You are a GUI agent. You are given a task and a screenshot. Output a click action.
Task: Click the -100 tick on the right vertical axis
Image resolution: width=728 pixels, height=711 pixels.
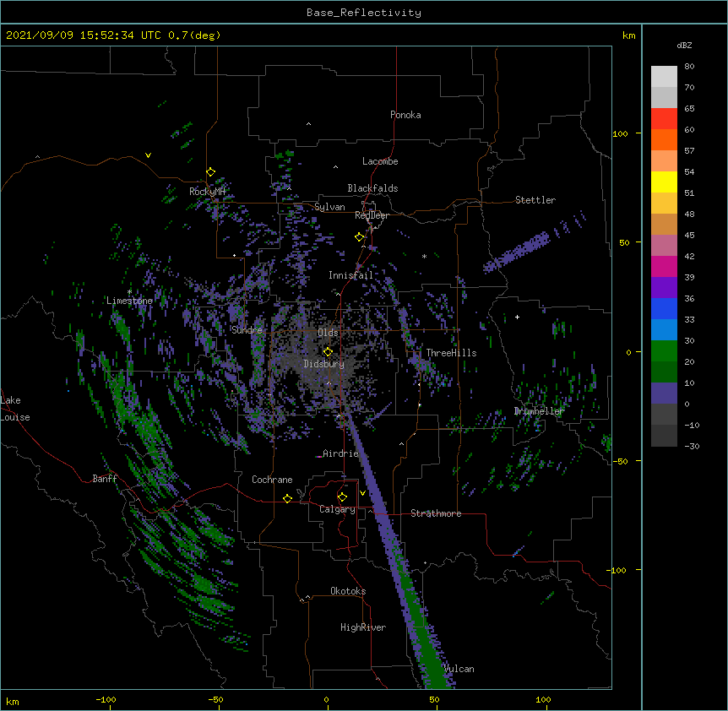coord(617,570)
